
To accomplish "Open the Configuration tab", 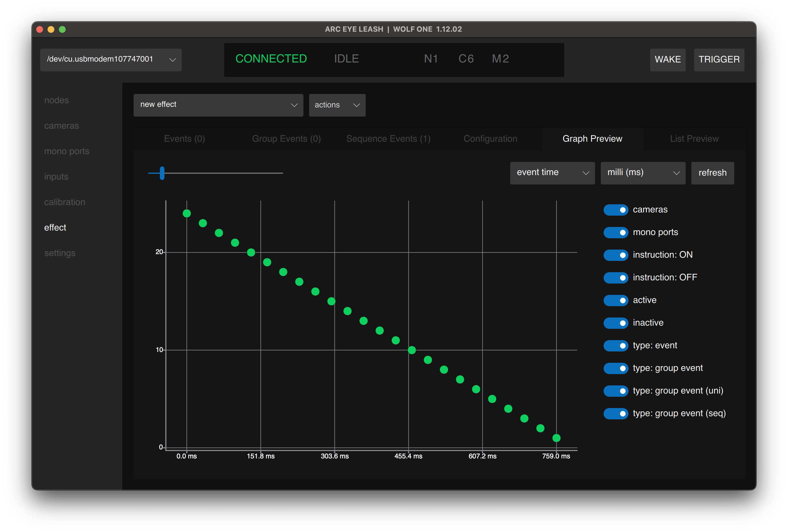I will 490,139.
